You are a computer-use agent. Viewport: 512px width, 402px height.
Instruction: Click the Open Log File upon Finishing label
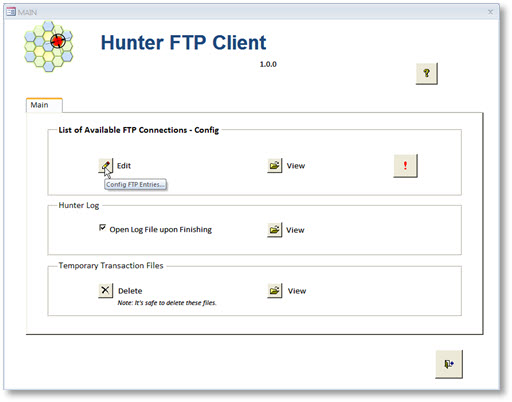pyautogui.click(x=161, y=230)
